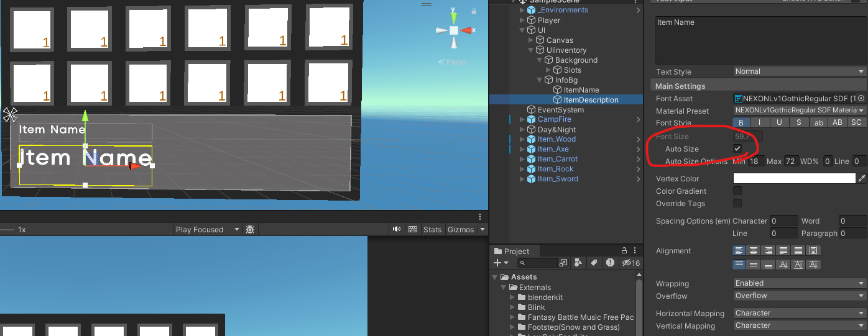Toggle Strikethrough font style button
This screenshot has height=336, width=868.
(x=799, y=122)
